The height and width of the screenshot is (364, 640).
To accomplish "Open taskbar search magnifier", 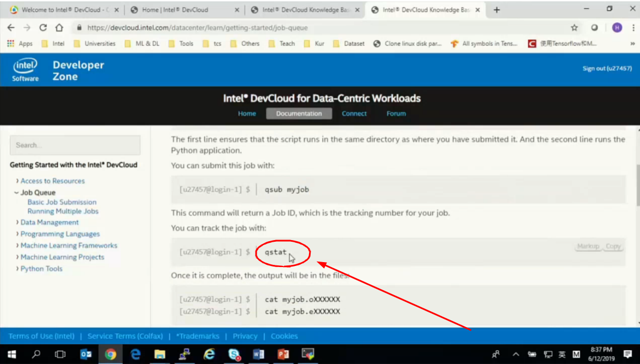I will (36, 354).
